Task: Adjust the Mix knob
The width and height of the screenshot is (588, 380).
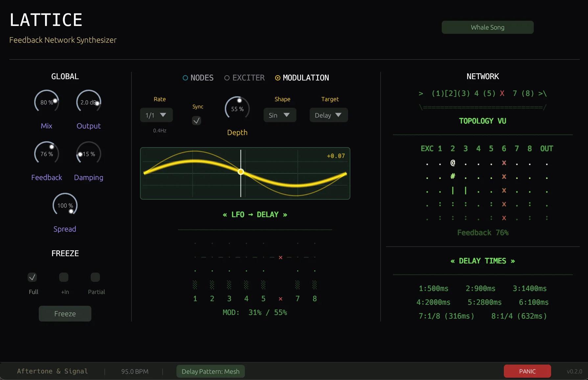Action: (46, 101)
